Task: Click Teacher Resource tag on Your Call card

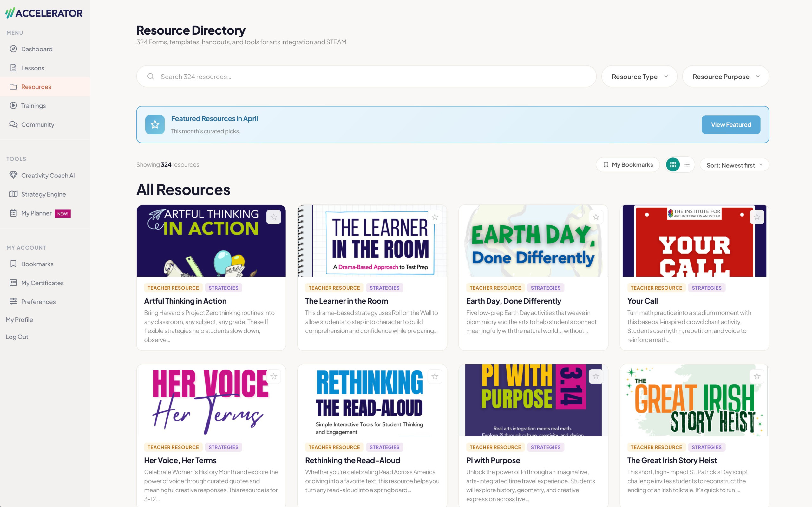Action: pyautogui.click(x=656, y=288)
